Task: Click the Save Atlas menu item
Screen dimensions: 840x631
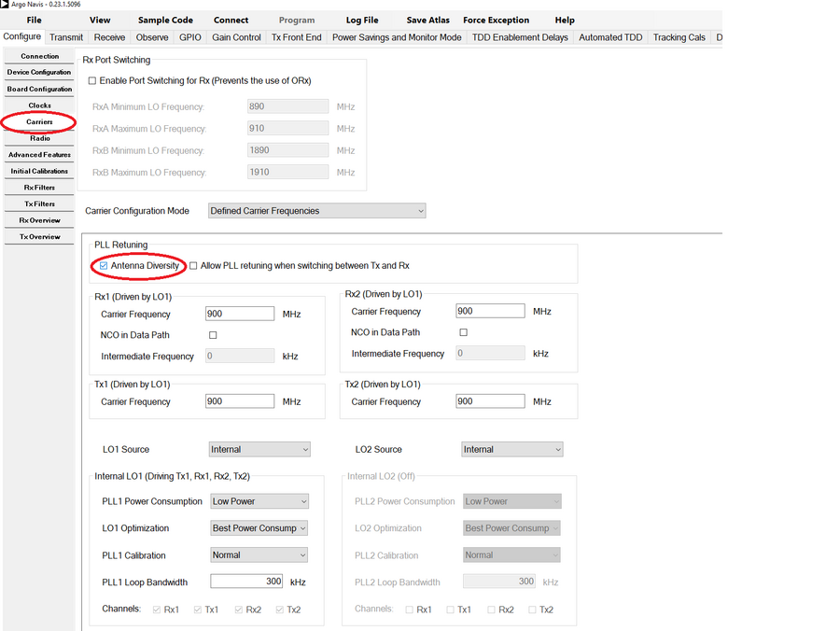Action: coord(429,20)
